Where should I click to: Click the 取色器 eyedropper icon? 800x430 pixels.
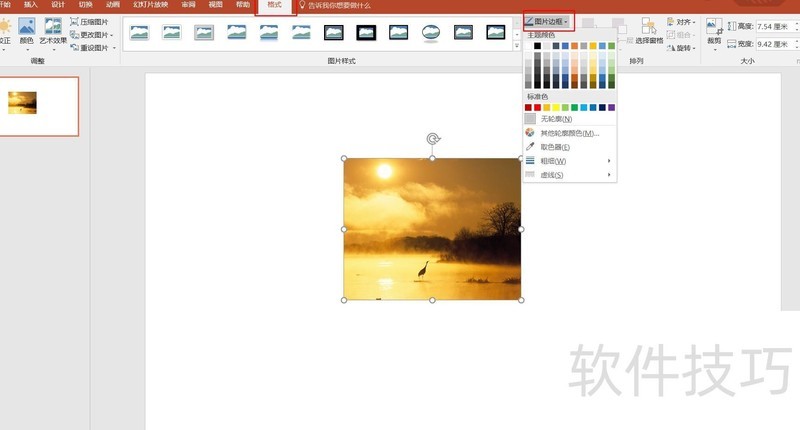coord(530,147)
